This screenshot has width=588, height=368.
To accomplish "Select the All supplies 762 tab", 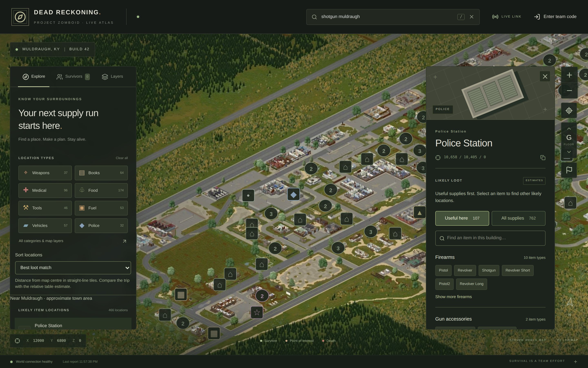I will pos(518,218).
